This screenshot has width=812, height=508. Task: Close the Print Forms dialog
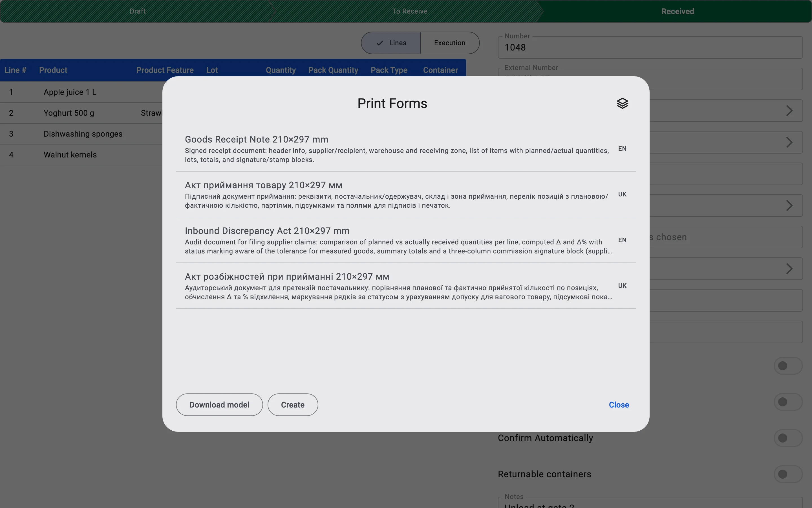coord(619,404)
